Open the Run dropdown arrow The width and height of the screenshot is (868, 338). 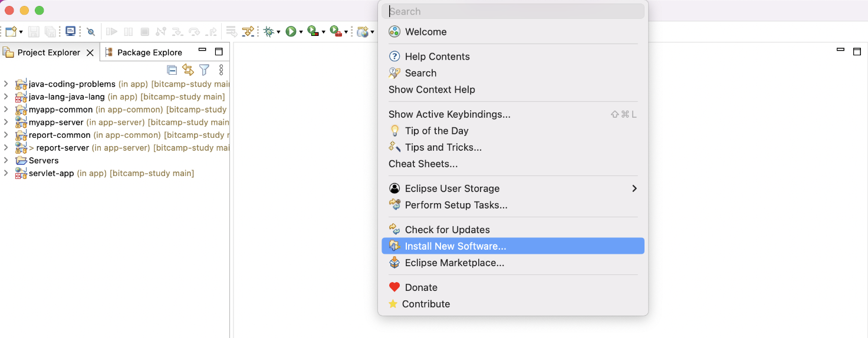(301, 32)
